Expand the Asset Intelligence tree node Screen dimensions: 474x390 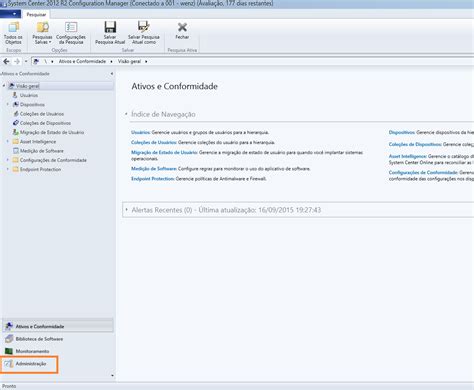pyautogui.click(x=8, y=141)
